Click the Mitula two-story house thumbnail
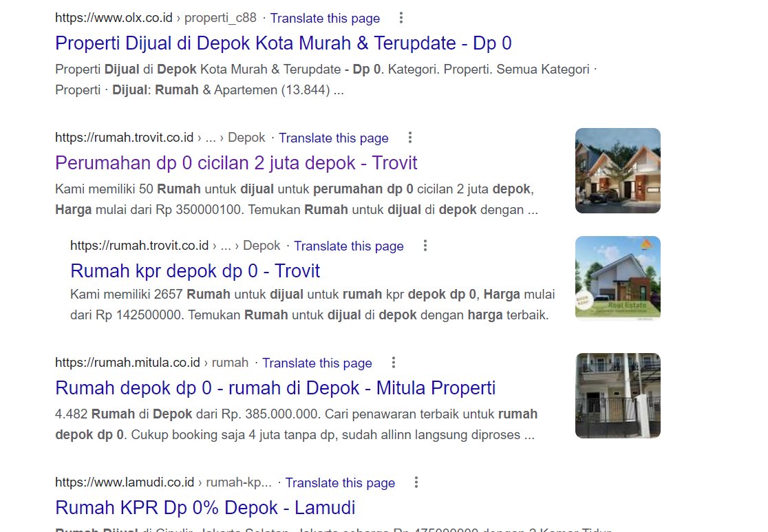The image size is (768, 532). pyautogui.click(x=617, y=395)
